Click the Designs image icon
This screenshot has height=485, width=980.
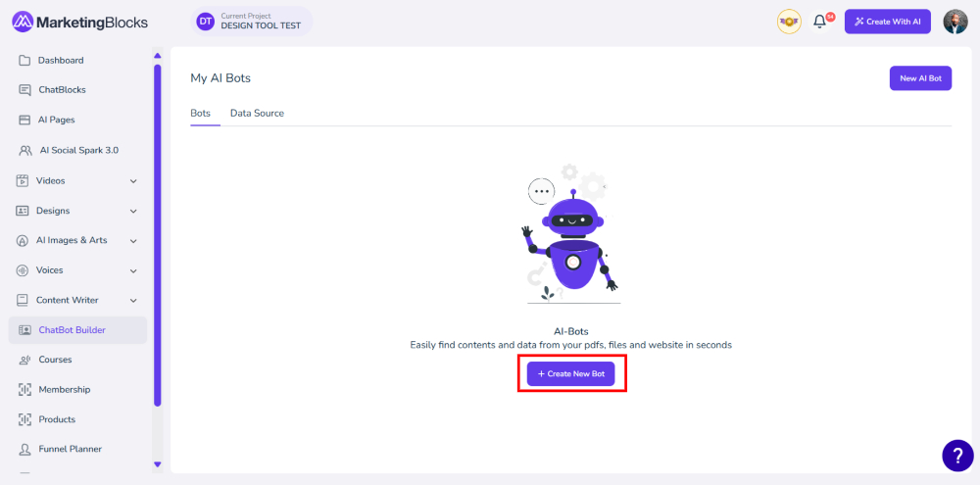pos(23,211)
